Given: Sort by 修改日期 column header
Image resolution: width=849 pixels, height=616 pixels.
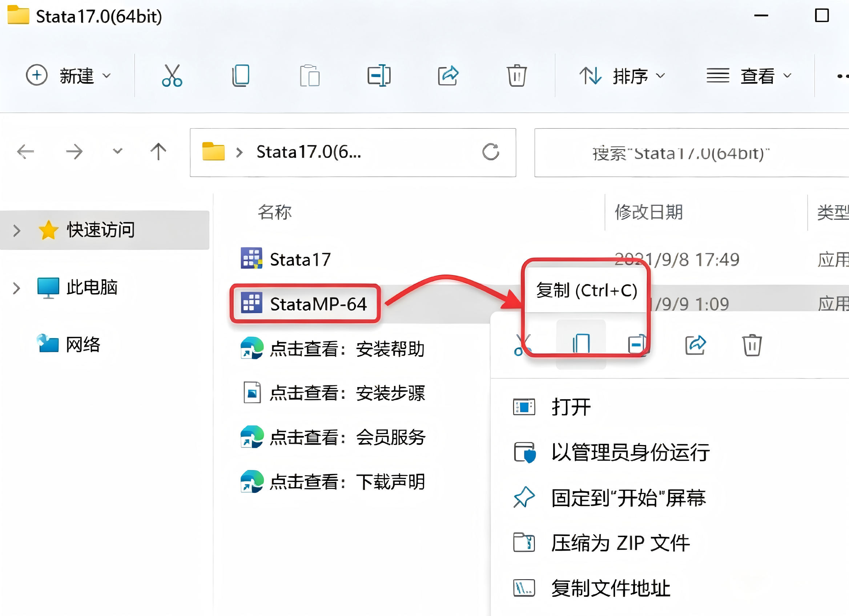Looking at the screenshot, I should [x=649, y=212].
